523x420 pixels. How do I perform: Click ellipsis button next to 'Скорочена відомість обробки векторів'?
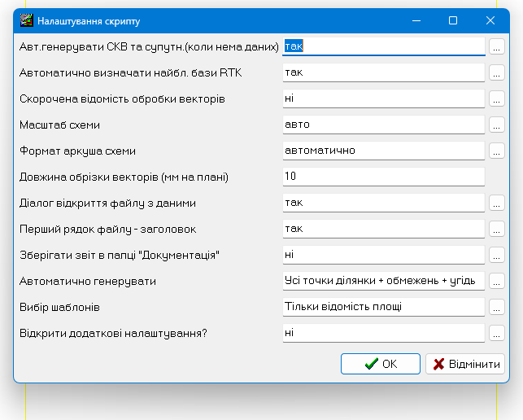click(497, 99)
